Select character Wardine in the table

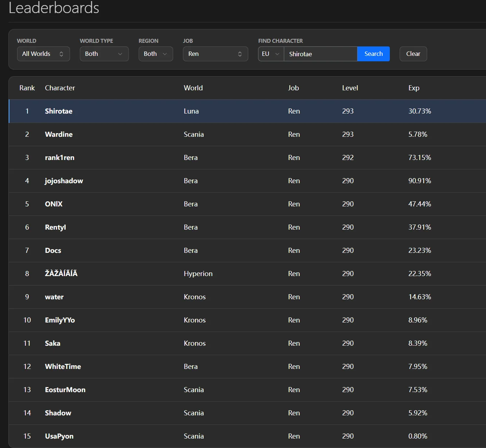pyautogui.click(x=59, y=135)
